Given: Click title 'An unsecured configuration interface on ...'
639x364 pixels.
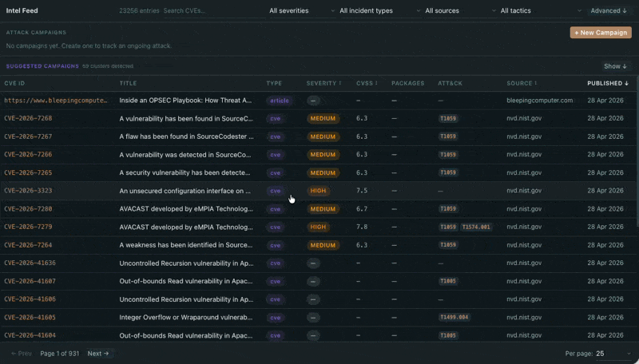Looking at the screenshot, I should pos(185,191).
